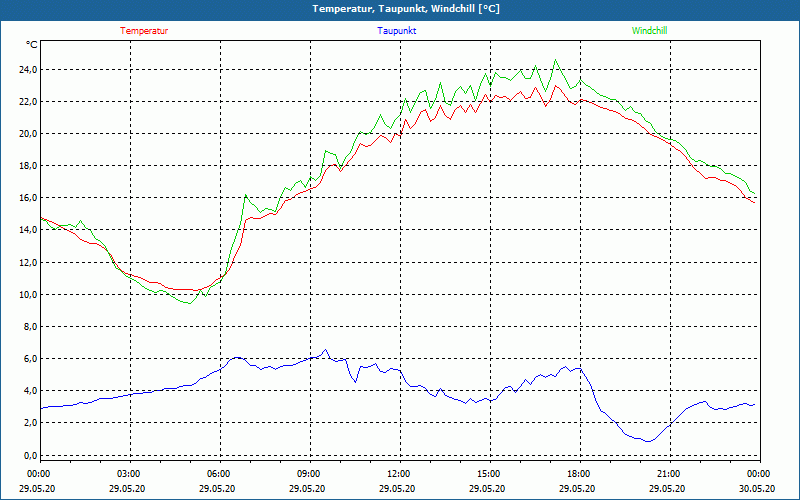Click the 6,0 y-axis value

(x=29, y=359)
